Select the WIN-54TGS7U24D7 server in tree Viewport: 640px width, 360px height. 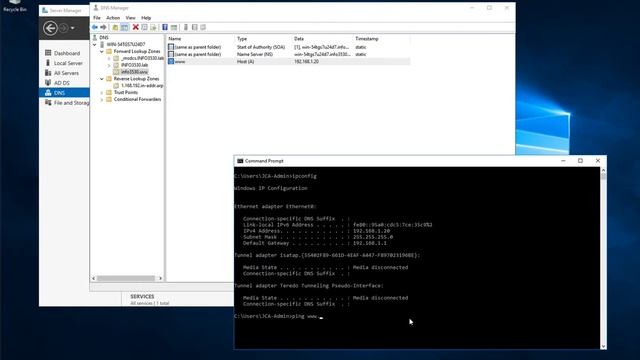point(126,44)
